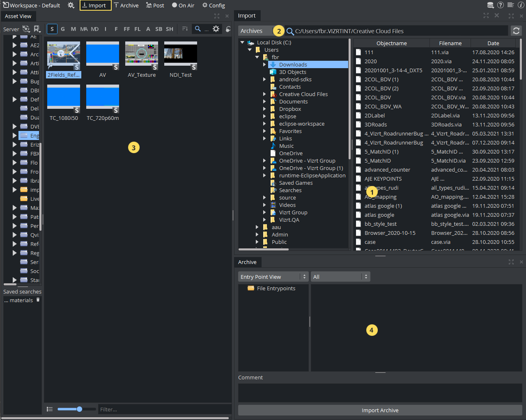Select the NDI_Test thumbnail
Screen dimensions: 526x420
click(181, 55)
